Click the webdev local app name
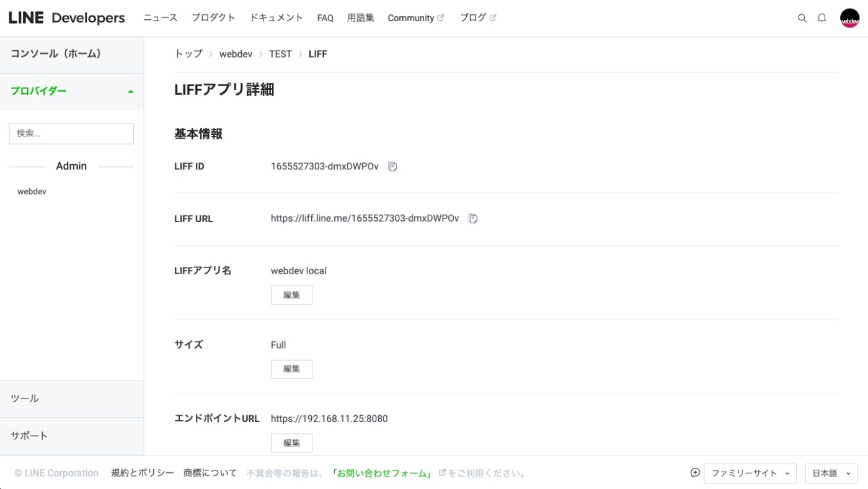This screenshot has height=489, width=868. (x=298, y=271)
